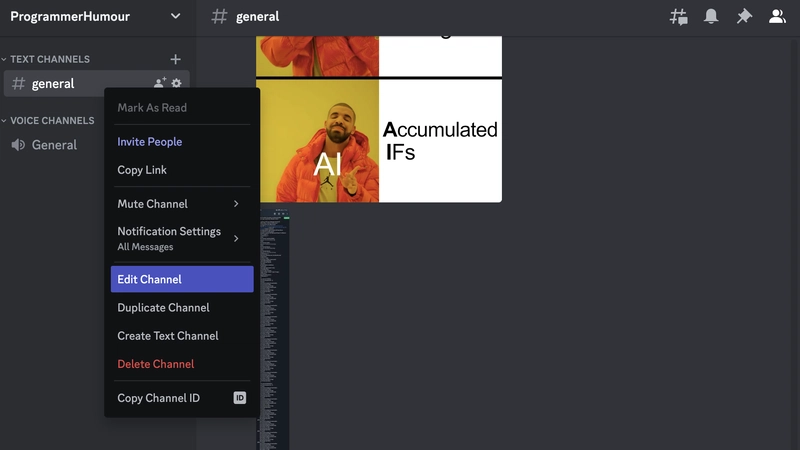Toggle the member list icon
Screen dimensions: 800x450
777,16
